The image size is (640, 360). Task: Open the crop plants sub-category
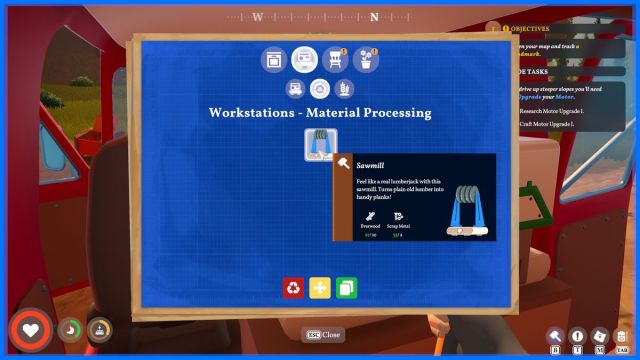pos(344,89)
